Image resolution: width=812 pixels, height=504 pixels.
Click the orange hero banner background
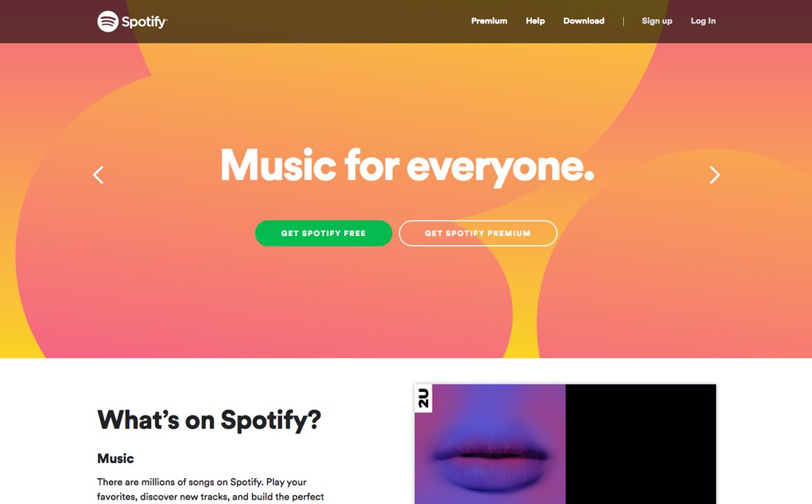tap(406, 300)
